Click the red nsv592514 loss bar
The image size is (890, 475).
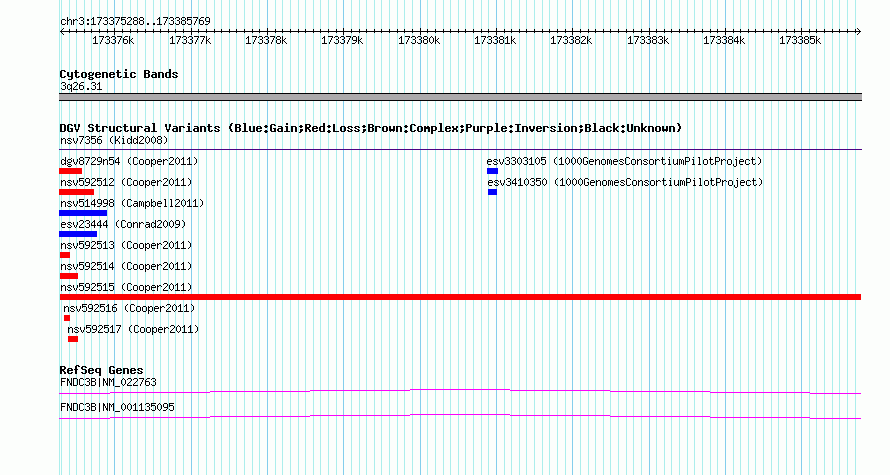pyautogui.click(x=69, y=276)
